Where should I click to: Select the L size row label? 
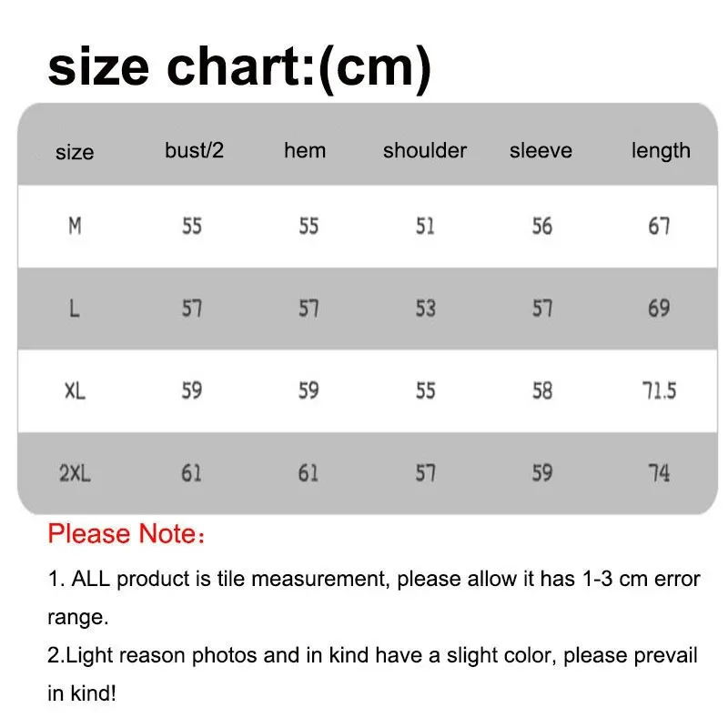coord(75,308)
